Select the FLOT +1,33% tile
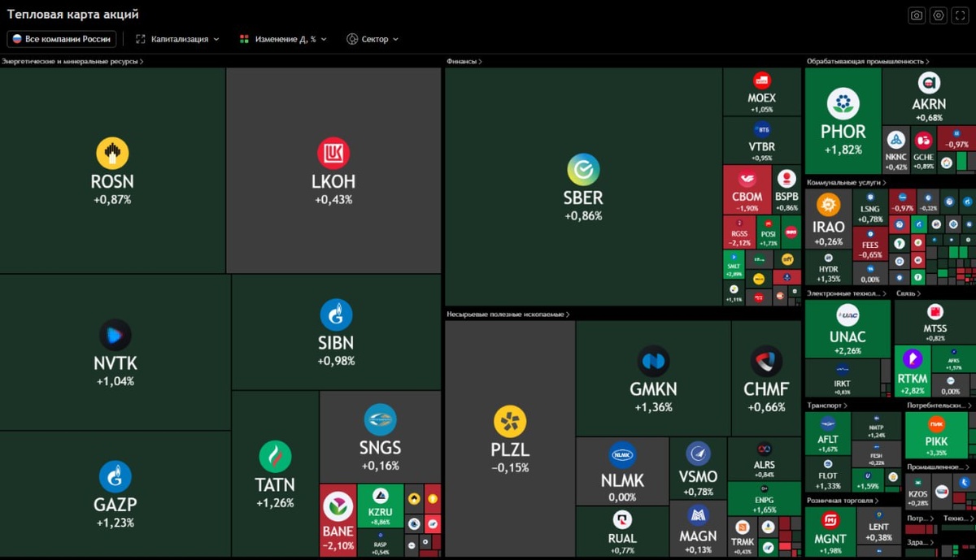The image size is (976, 560). [x=827, y=475]
